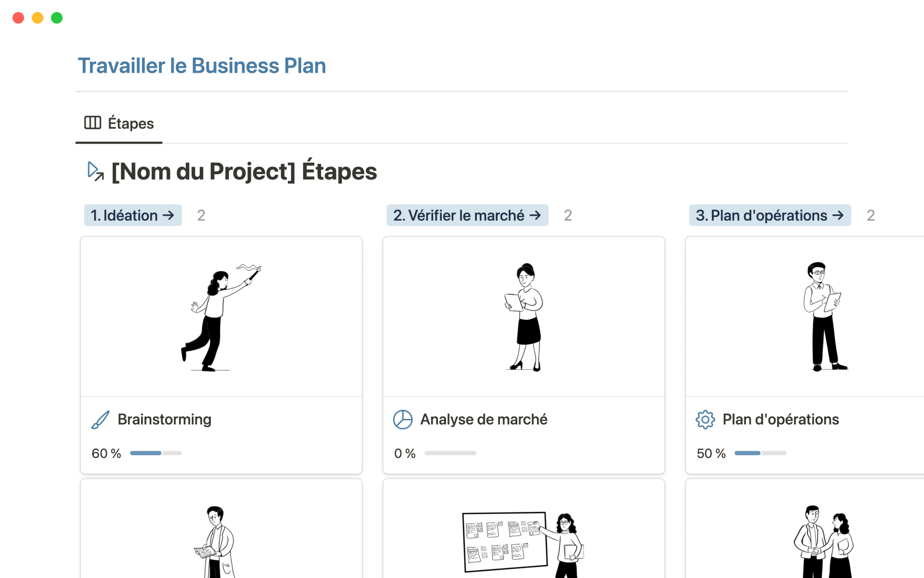The image size is (924, 578).
Task: Click the 50 % progress bar on Plan d'opérations
Action: click(760, 453)
